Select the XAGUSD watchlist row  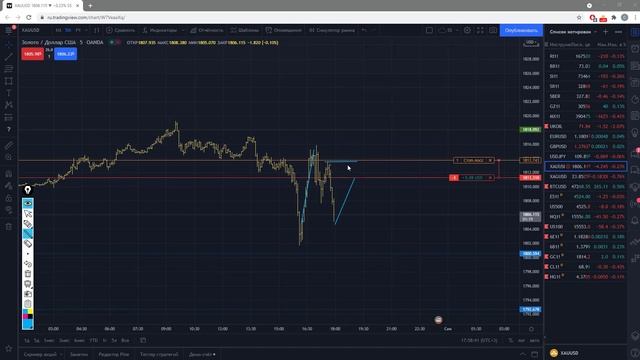point(586,176)
